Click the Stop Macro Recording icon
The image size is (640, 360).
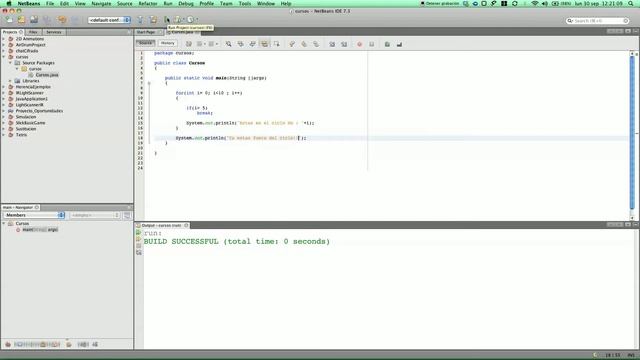coord(371,44)
